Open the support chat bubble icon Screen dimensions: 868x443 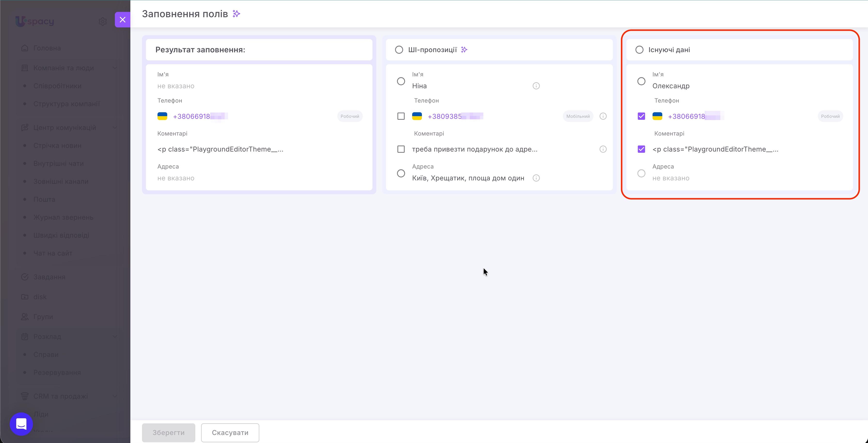(21, 424)
